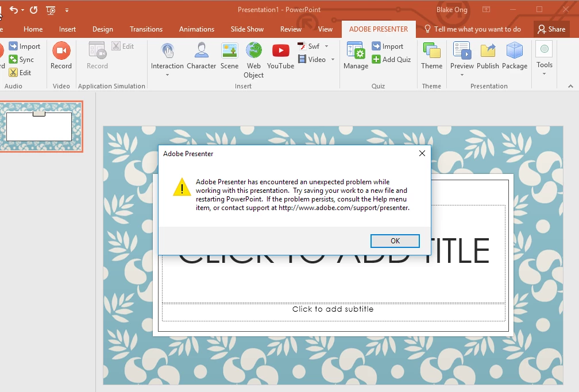Select the slide 1 thumbnail

[41, 127]
